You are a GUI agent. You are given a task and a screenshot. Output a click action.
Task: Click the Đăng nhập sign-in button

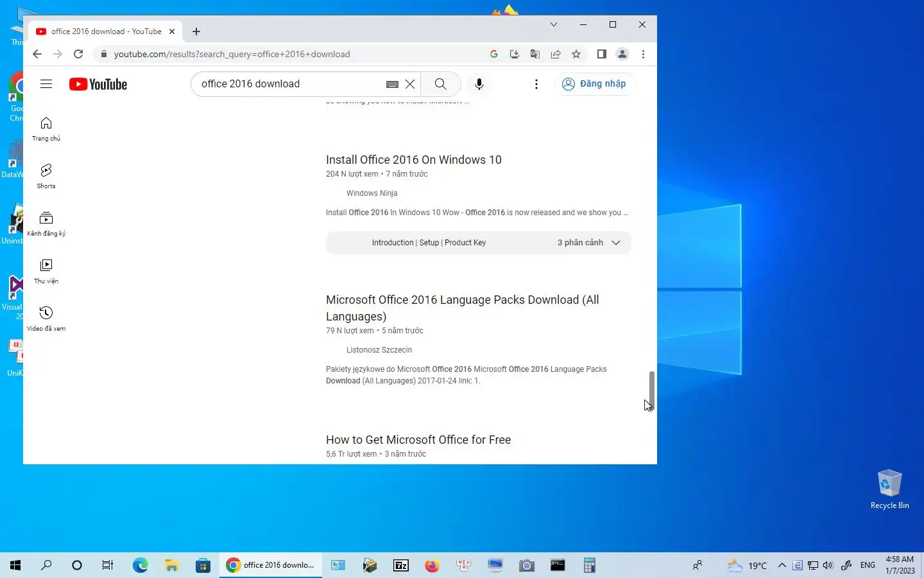(595, 83)
